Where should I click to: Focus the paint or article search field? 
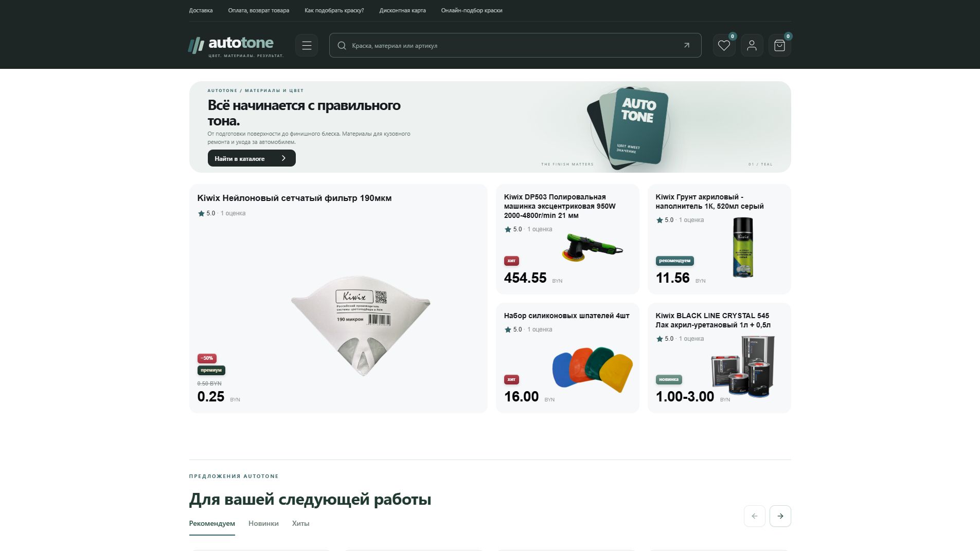(x=515, y=45)
